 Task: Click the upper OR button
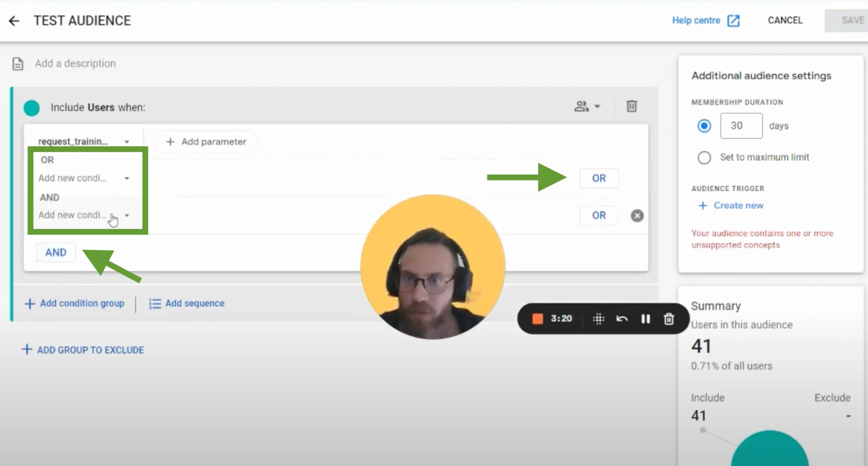tap(599, 179)
